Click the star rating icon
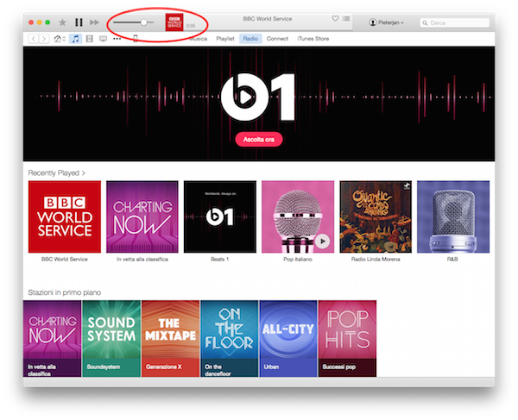Image resolution: width=518 pixels, height=420 pixels. (x=62, y=22)
